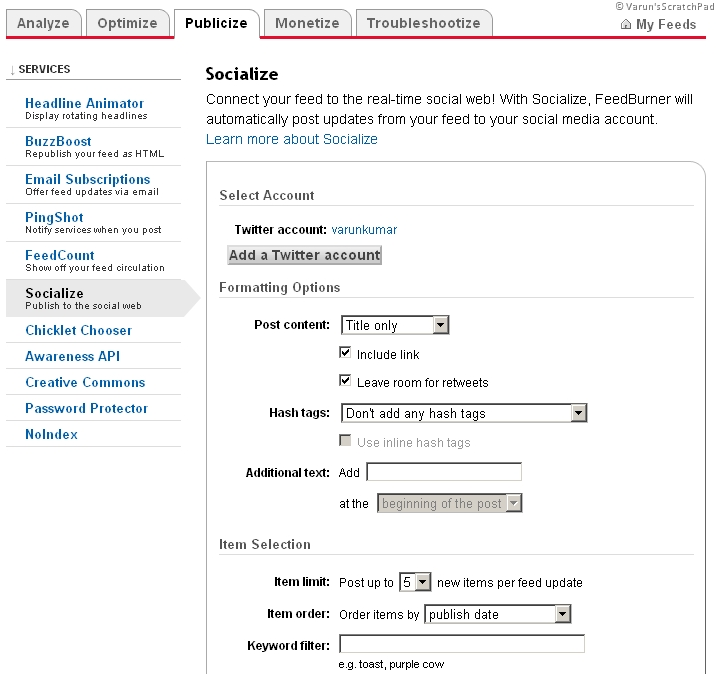Open Chicklet Chooser service
The height and width of the screenshot is (674, 716).
pyautogui.click(x=79, y=330)
